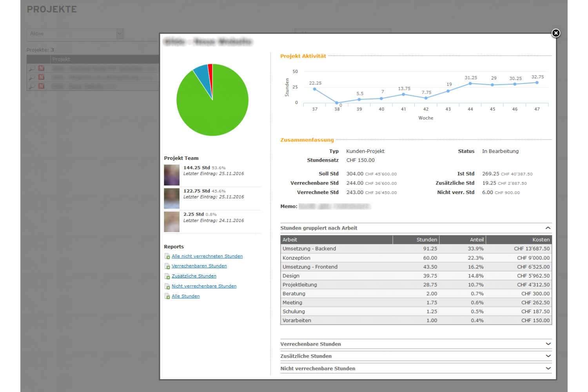Click report icon beside Alle nicht verrechneten Stunden
The image size is (588, 392).
point(167,256)
